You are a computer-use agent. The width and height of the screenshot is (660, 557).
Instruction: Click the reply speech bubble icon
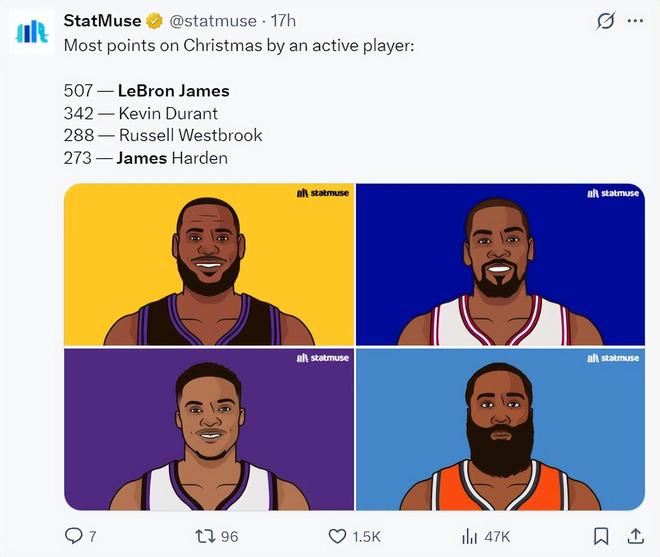74,537
